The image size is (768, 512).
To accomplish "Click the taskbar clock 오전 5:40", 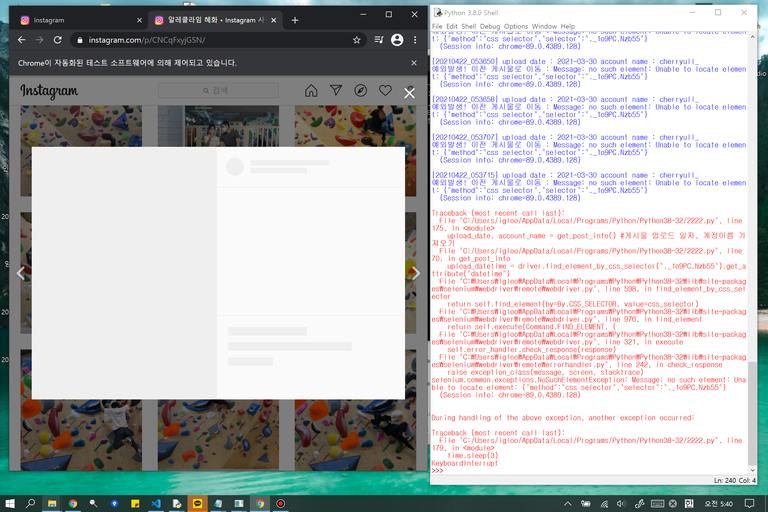I will pos(719,503).
